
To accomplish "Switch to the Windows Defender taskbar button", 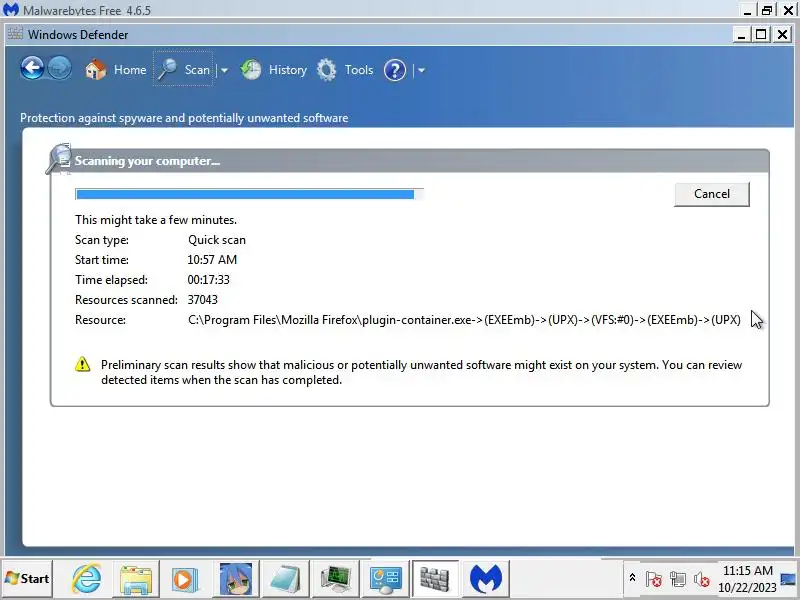I will [x=435, y=579].
